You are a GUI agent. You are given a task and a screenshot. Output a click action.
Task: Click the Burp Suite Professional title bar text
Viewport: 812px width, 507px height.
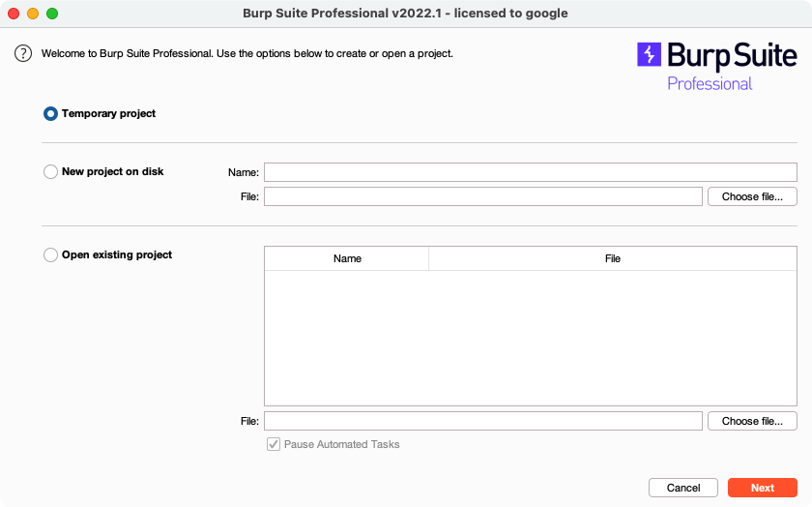tap(405, 14)
